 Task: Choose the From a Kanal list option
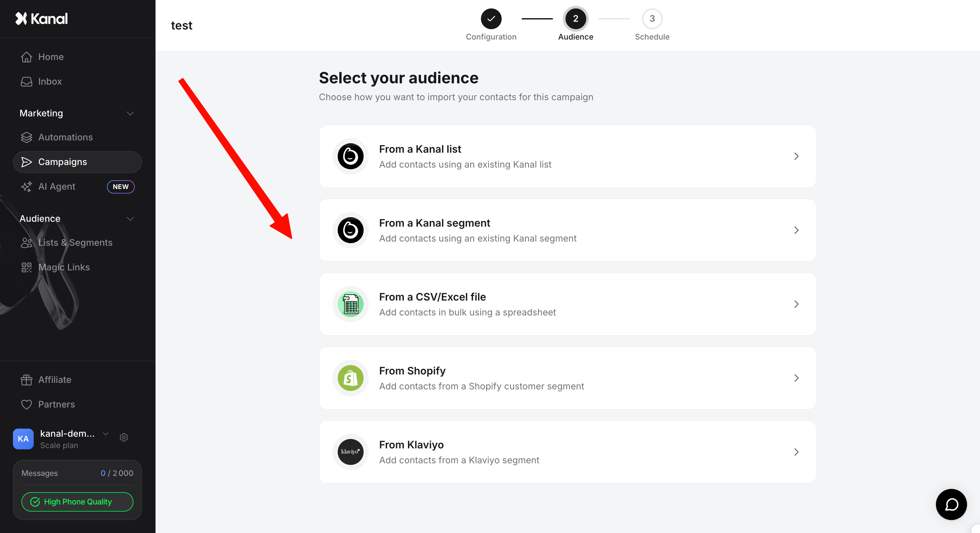(567, 157)
